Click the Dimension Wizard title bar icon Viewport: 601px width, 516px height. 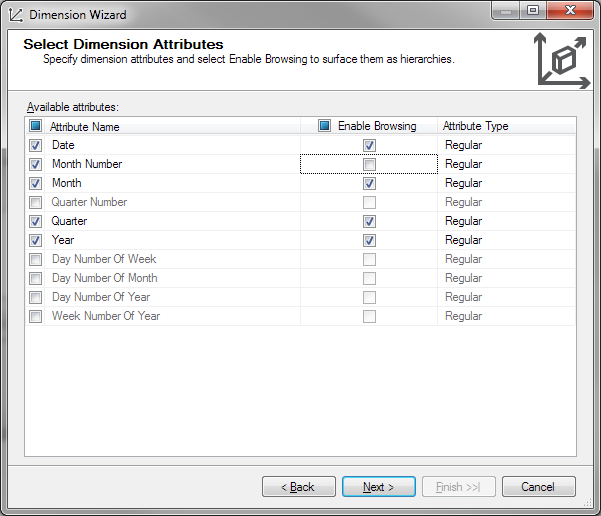[x=14, y=15]
